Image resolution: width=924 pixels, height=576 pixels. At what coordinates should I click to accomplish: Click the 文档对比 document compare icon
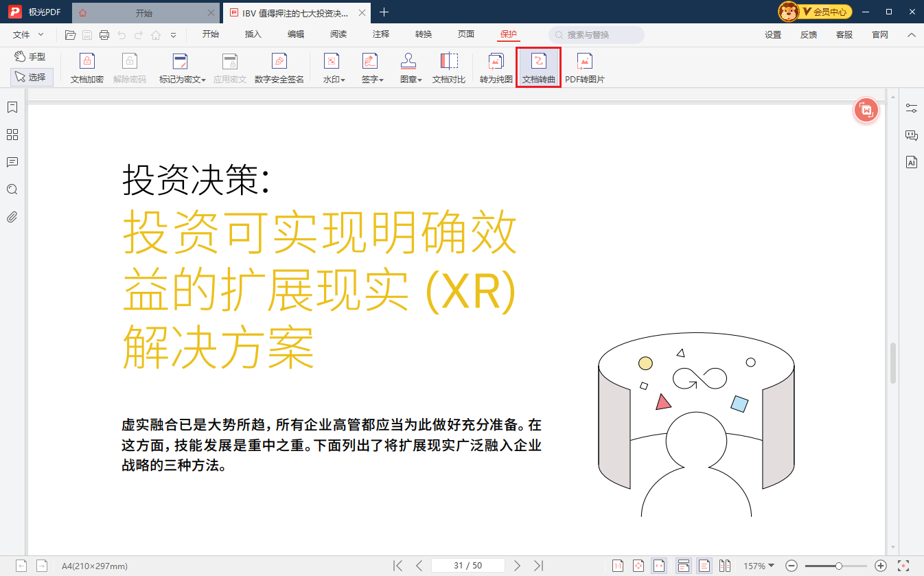[449, 68]
